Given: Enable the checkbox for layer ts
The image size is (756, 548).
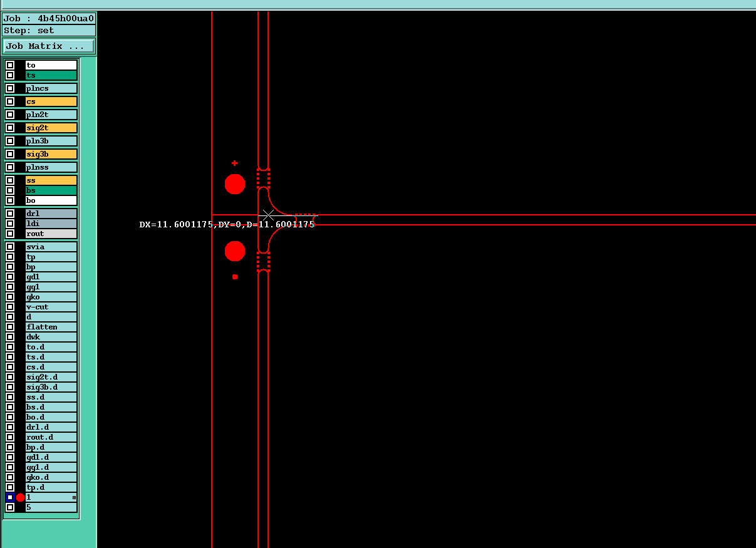Looking at the screenshot, I should tap(10, 75).
